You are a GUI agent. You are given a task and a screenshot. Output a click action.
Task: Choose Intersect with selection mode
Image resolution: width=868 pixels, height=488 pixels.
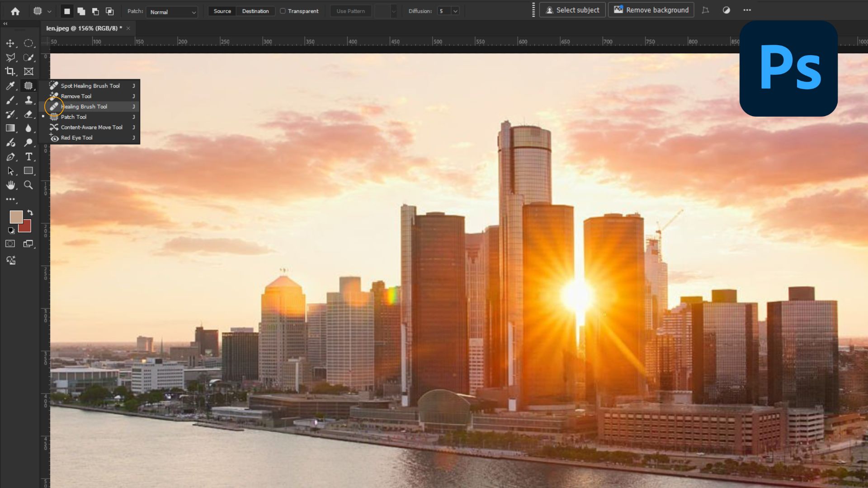click(x=109, y=11)
